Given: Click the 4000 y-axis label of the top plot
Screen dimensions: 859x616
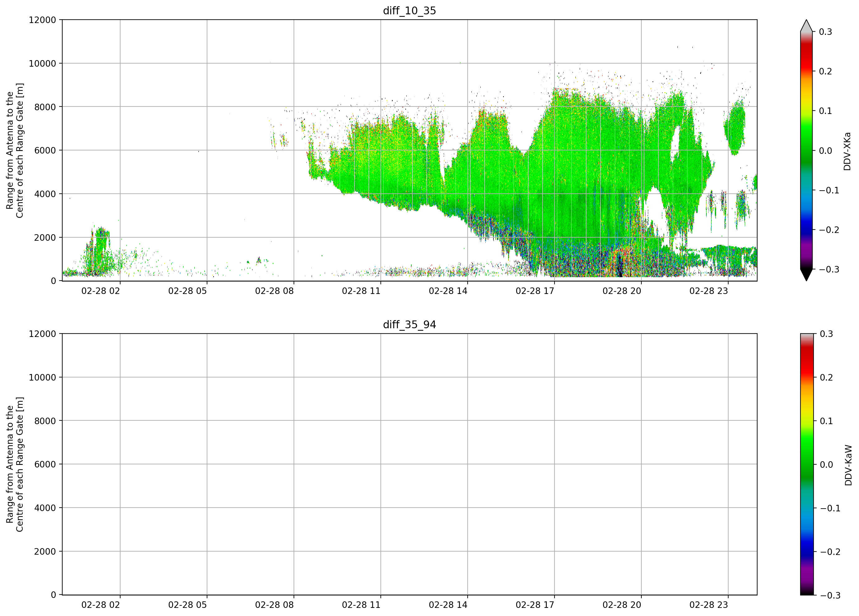Looking at the screenshot, I should [45, 194].
